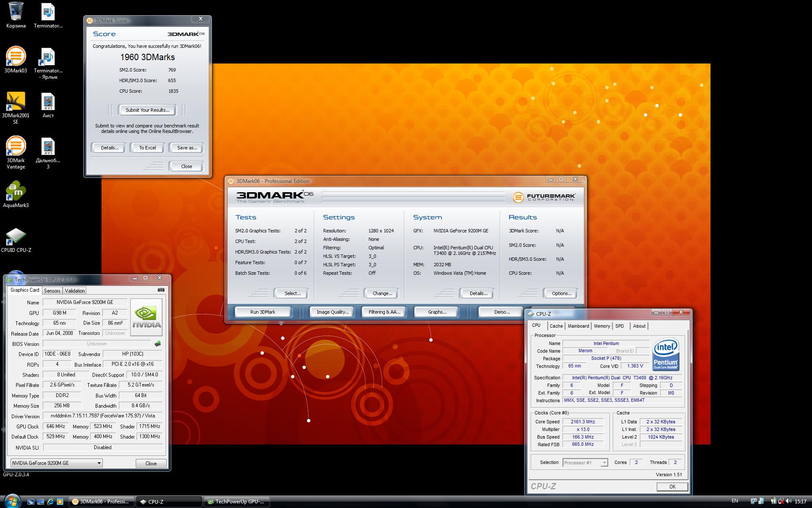
Task: Open the Terminator... - Ярлык shortcut icon
Action: pyautogui.click(x=48, y=63)
